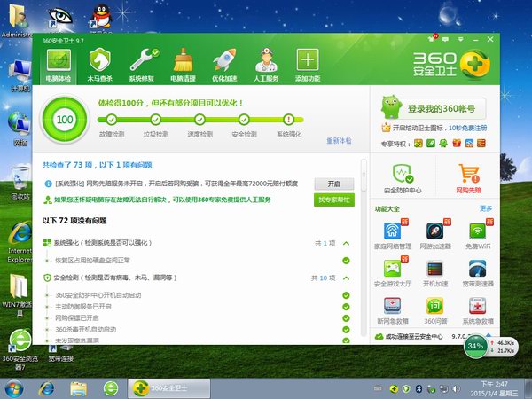Click 360杀毒开机自动启动 row
Image resolution: width=532 pixels, height=399 pixels.
point(197,330)
